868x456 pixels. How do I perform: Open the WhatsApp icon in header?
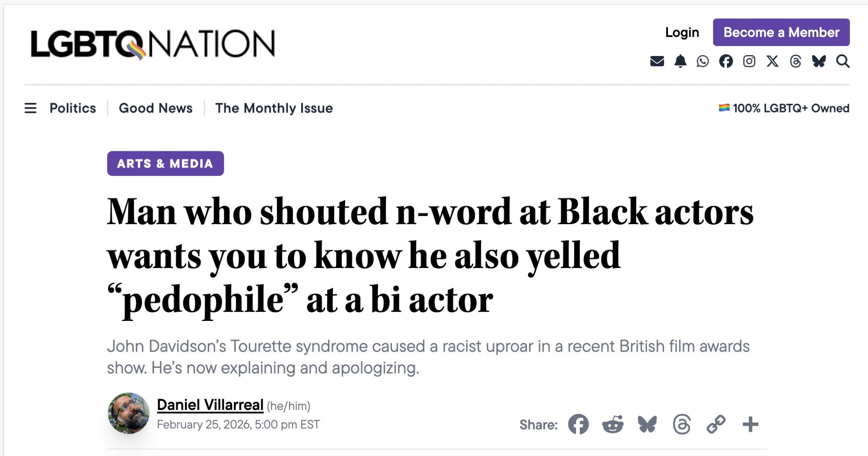point(703,61)
